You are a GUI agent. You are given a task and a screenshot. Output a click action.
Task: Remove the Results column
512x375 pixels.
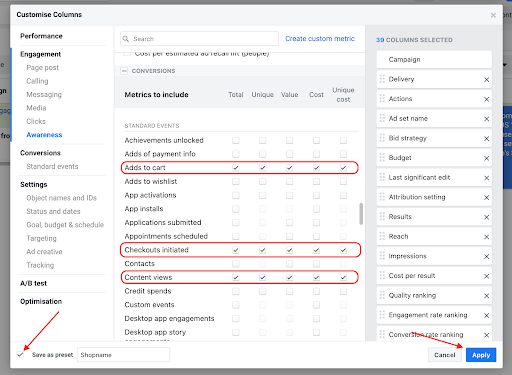pos(486,217)
